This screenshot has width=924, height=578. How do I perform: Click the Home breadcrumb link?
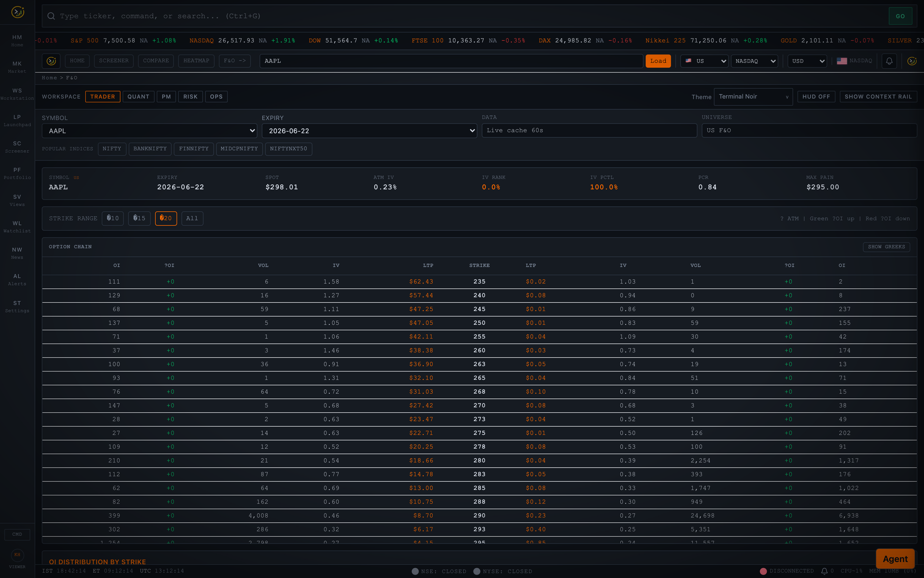click(x=49, y=78)
